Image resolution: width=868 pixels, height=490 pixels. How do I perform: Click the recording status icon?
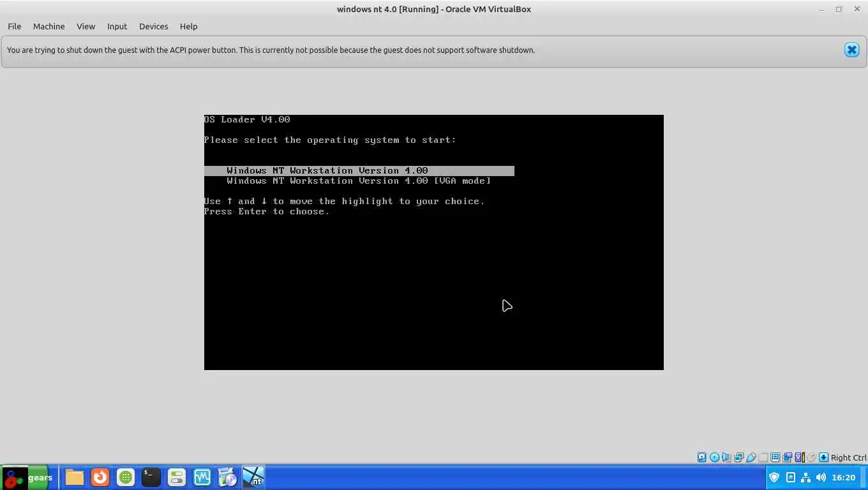tap(787, 457)
